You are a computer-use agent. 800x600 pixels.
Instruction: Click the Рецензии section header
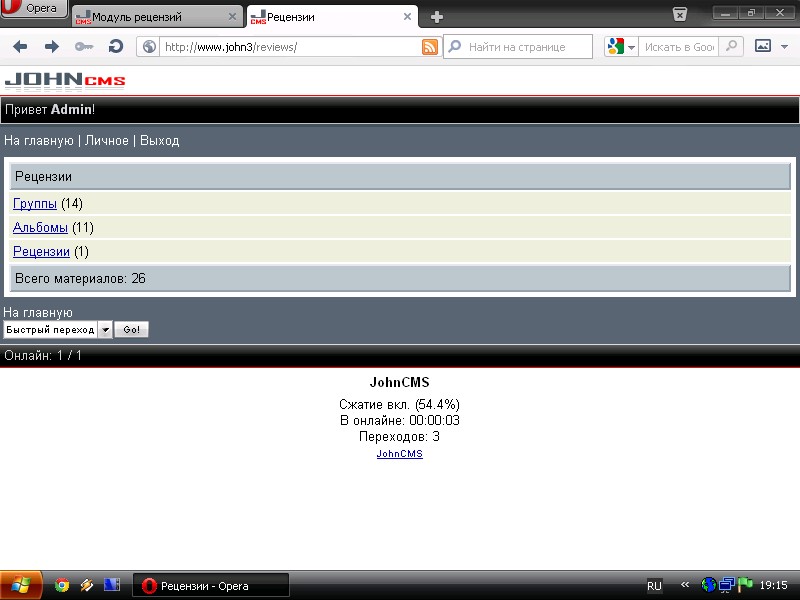point(400,177)
